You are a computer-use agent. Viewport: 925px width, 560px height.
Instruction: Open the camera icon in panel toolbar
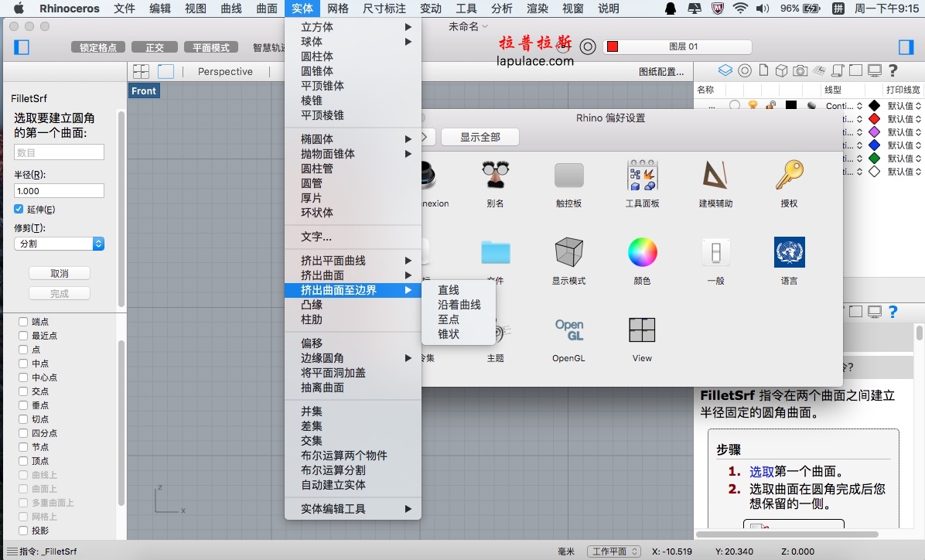pyautogui.click(x=800, y=71)
